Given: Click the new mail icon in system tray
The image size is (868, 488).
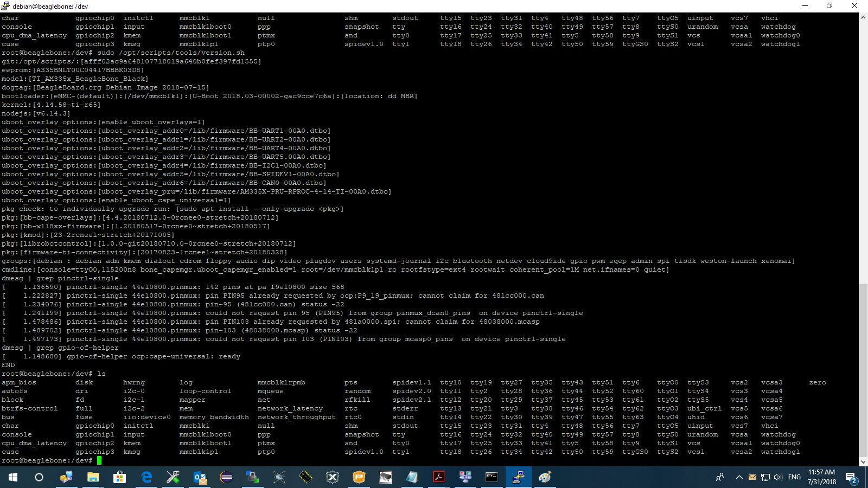Looking at the screenshot, I should coord(752,478).
